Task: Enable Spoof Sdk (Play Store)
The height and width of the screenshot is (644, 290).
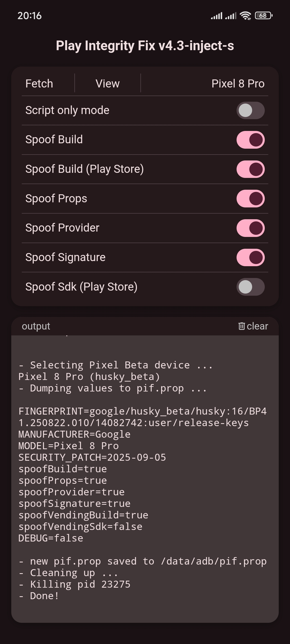Action: click(x=250, y=287)
